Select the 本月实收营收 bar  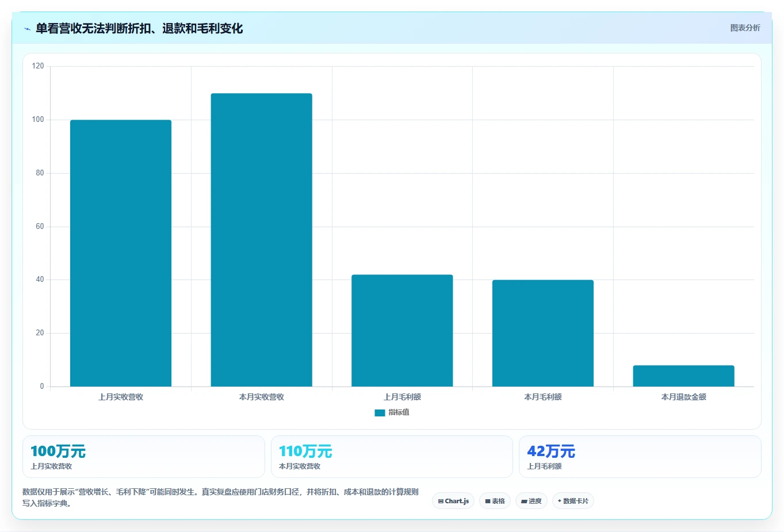coord(262,240)
